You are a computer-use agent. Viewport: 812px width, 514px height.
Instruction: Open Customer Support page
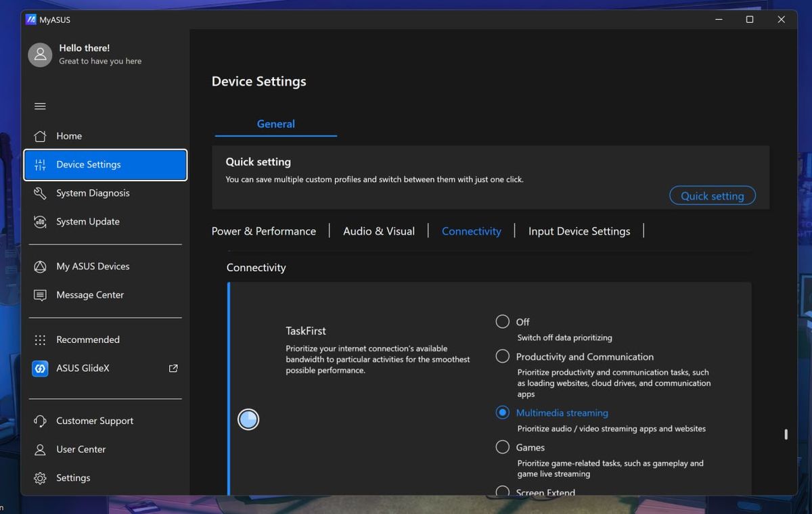tap(105, 421)
